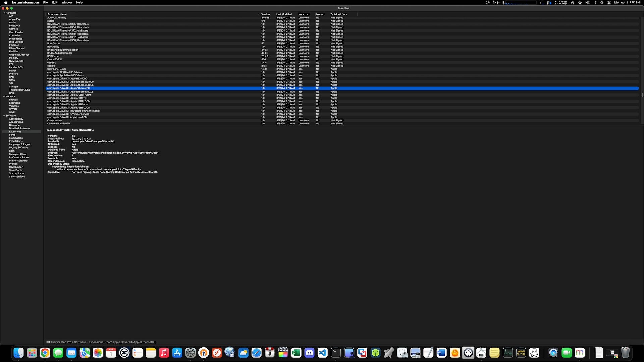Open the Terminal app in the Dock

(x=336, y=353)
